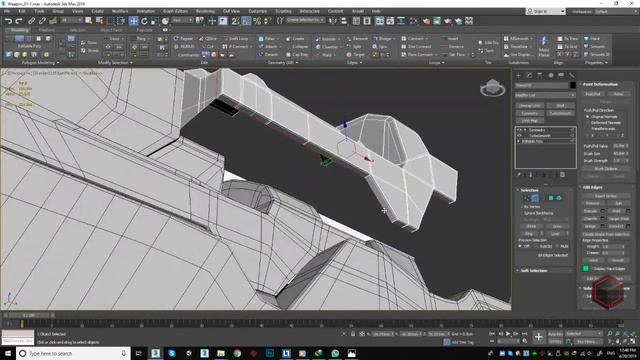Collapse the Edit Edges rollout
Screen dimensions: 640x360
(x=606, y=187)
